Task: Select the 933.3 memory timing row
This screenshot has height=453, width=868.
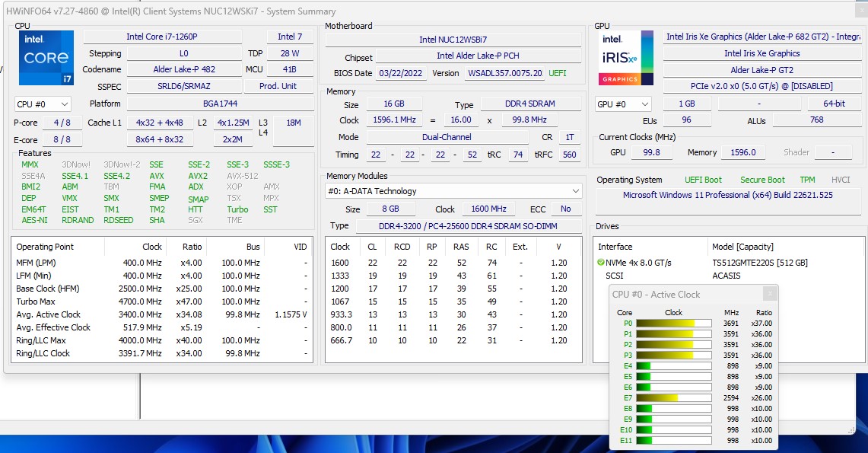Action: (453, 314)
